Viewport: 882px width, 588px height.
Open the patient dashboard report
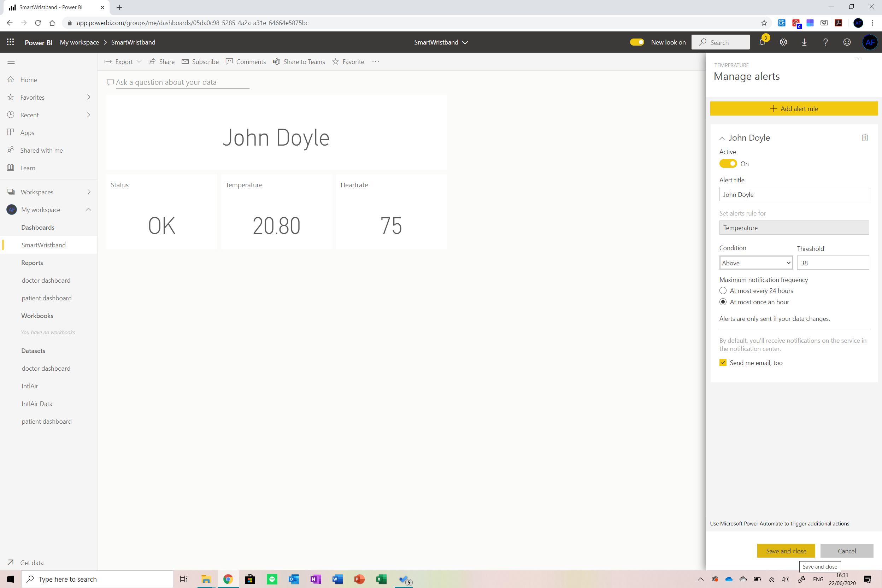(47, 298)
